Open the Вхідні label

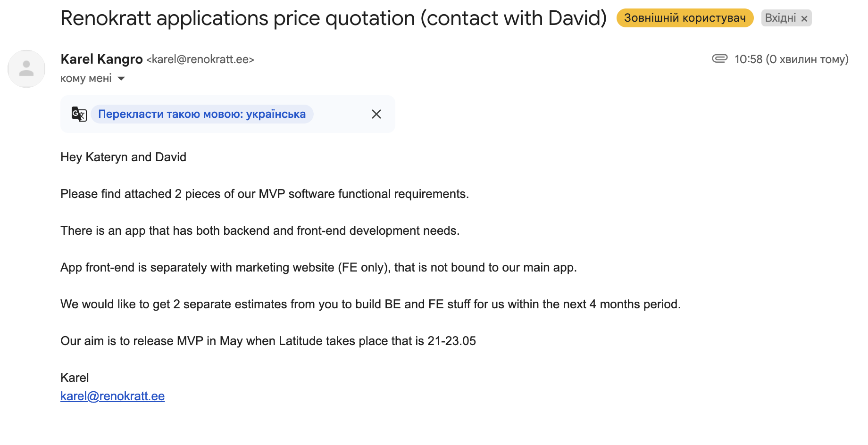click(780, 18)
